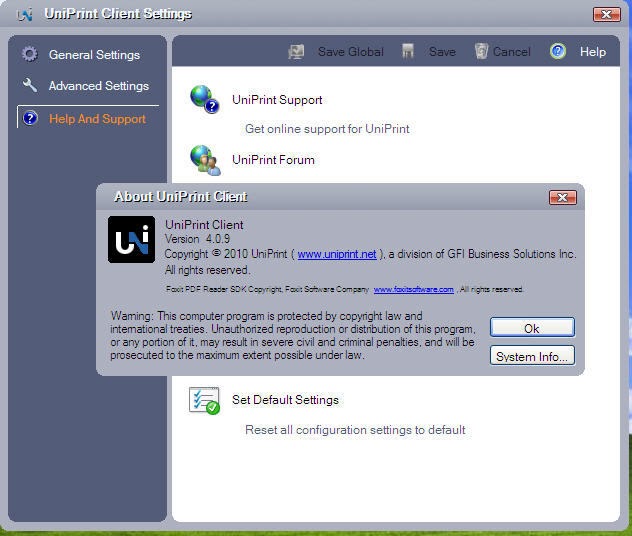Click the Help And Support question icon

[x=30, y=118]
